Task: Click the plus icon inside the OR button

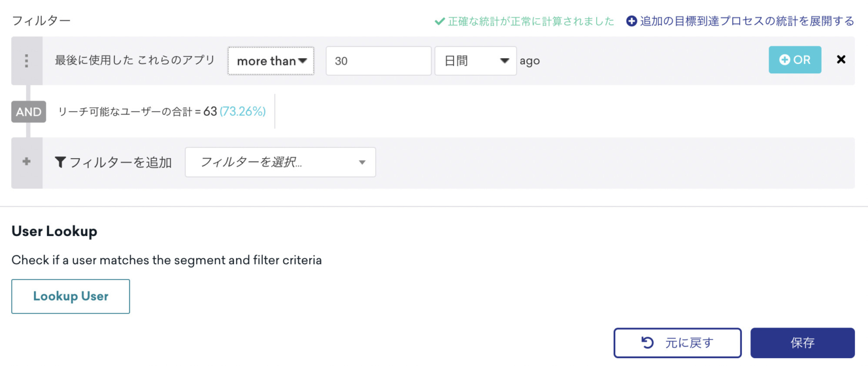Action: click(785, 59)
